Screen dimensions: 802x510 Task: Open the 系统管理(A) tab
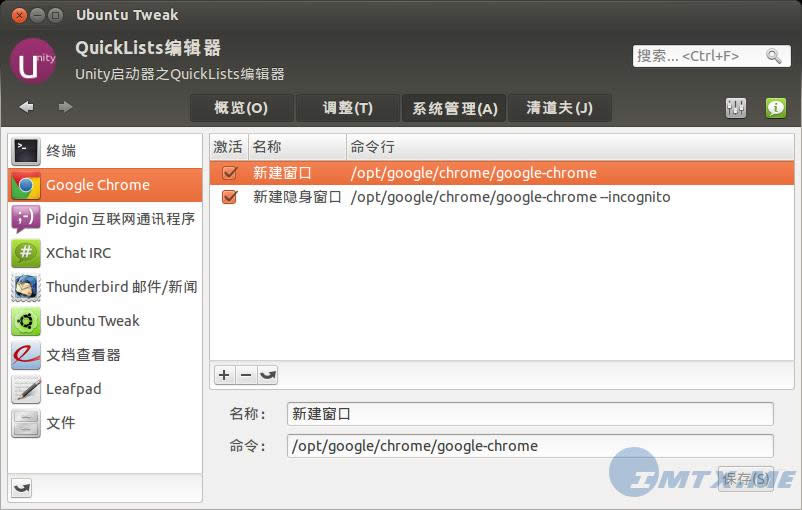(x=455, y=108)
